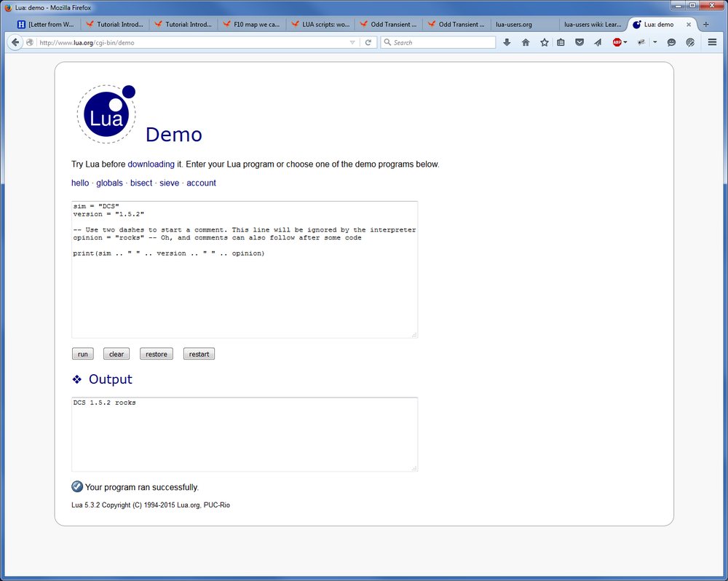The height and width of the screenshot is (581, 728).
Task: Click the Firefox icon in the title bar
Action: 8,7
